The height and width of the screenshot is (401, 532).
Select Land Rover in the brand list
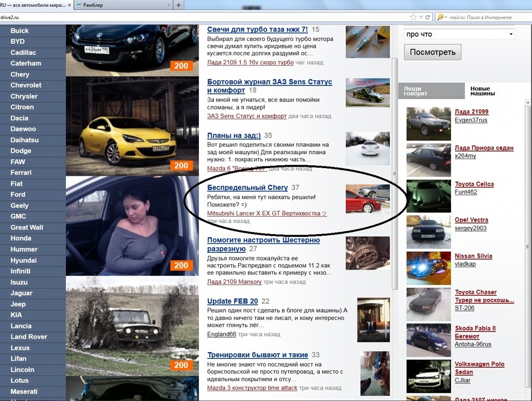coord(29,337)
